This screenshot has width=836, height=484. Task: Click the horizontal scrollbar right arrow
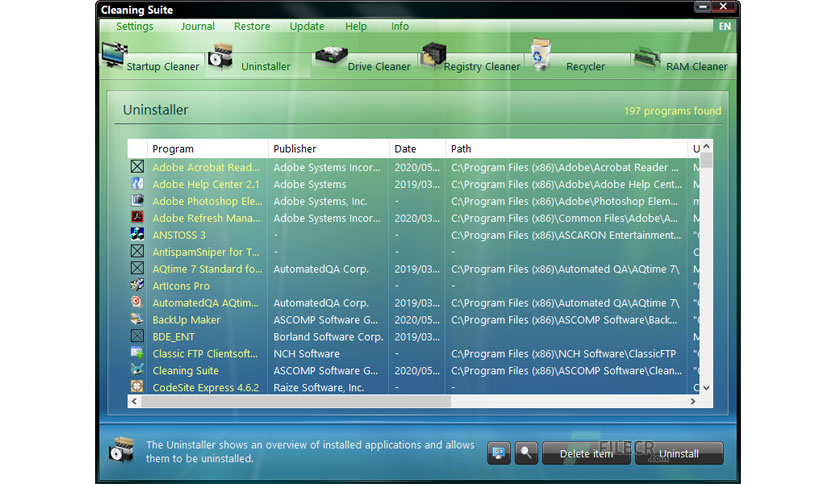tap(693, 401)
